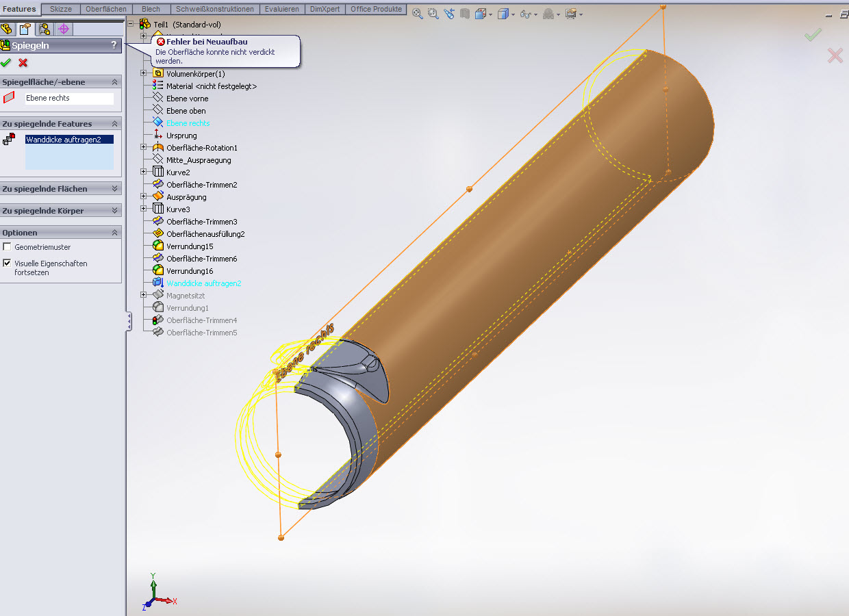Viewport: 849px width, 616px height.
Task: Open the Apply Scene dropdown arrow
Action: point(581,14)
